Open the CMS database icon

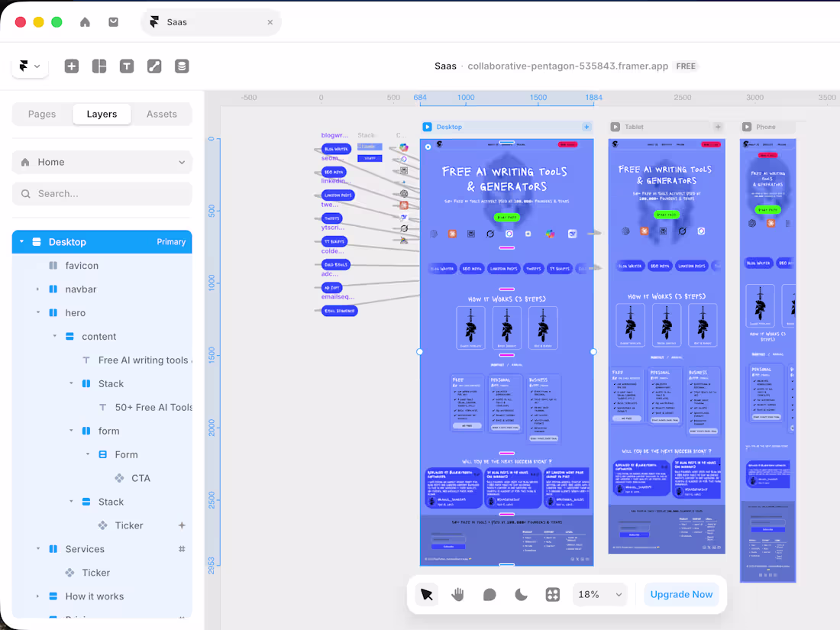pyautogui.click(x=182, y=66)
